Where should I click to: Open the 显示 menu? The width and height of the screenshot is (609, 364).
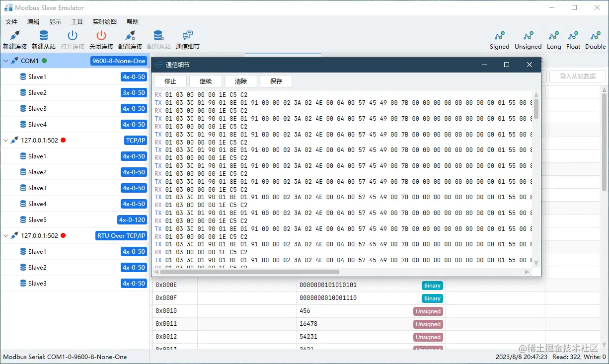click(x=55, y=22)
